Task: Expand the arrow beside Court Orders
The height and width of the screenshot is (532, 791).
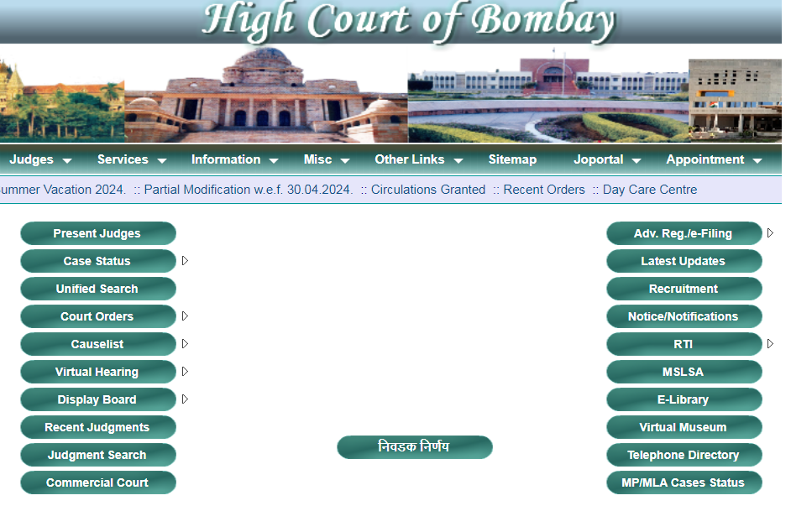Action: 185,316
